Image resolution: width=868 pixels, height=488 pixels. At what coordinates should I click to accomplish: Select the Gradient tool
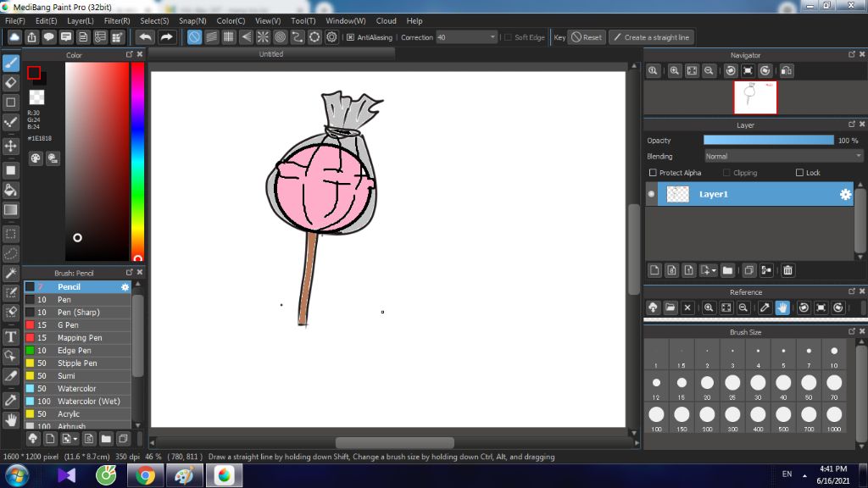coord(10,210)
